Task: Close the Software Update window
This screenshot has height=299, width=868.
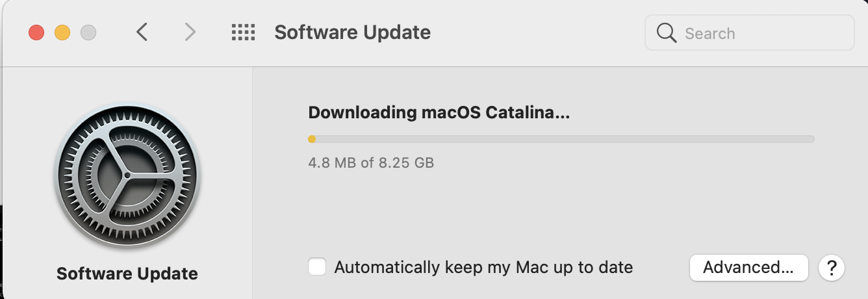Action: coord(36,32)
